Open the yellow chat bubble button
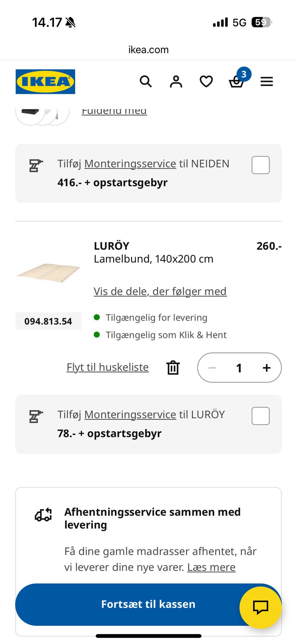The image size is (297, 644). (260, 607)
